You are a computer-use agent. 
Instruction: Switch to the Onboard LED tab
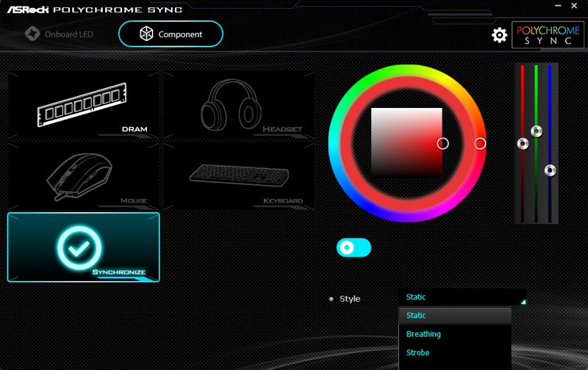click(x=60, y=34)
